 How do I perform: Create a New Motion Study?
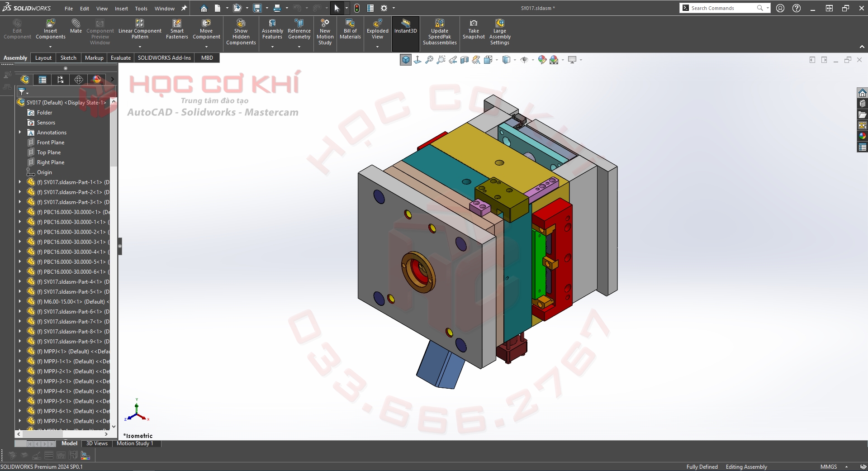coord(325,32)
